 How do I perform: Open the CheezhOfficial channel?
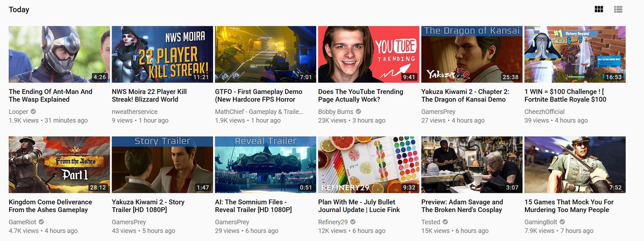[545, 112]
